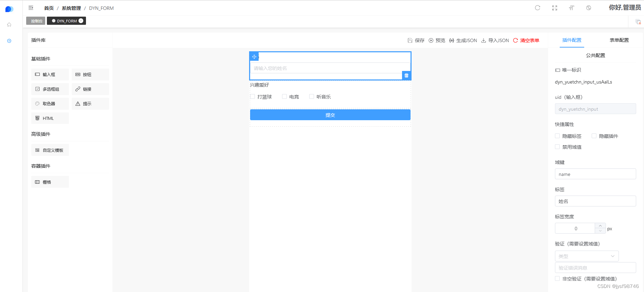Select the 提示 plugin
The width and height of the screenshot is (644, 292).
pyautogui.click(x=90, y=104)
